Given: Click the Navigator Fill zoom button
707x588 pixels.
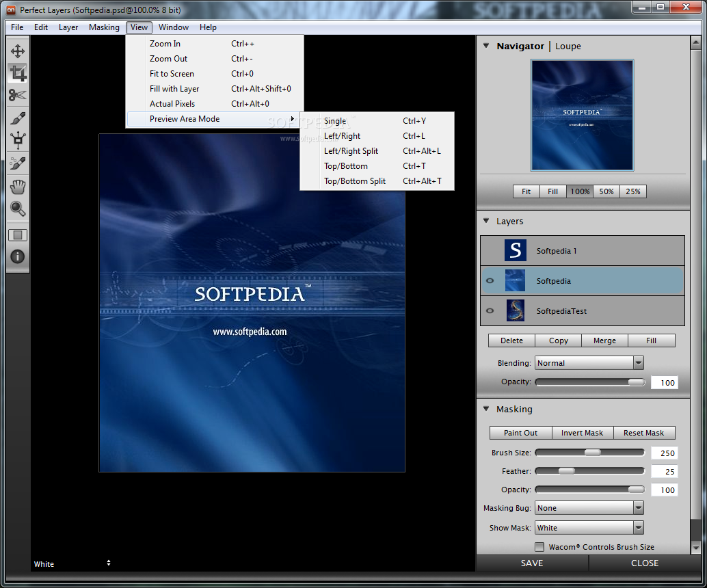Looking at the screenshot, I should (x=552, y=191).
